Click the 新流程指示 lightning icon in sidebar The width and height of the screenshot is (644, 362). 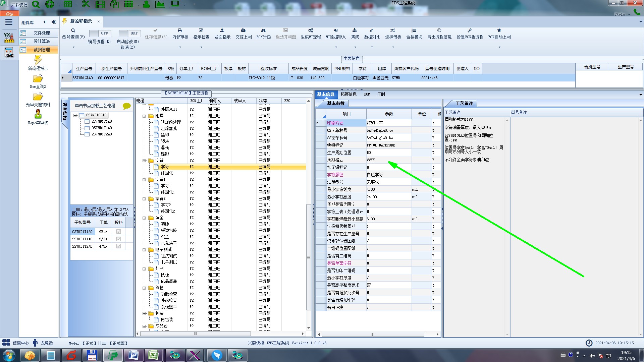[38, 60]
